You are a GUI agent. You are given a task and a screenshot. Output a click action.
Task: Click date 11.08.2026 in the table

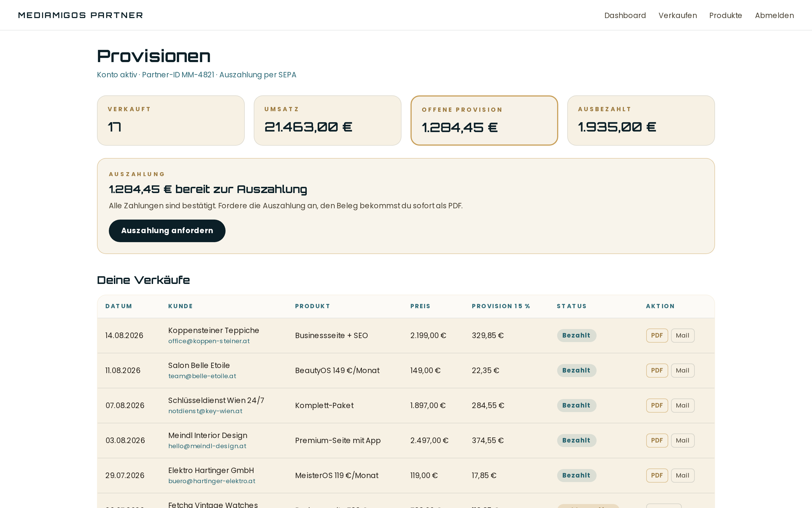tap(123, 370)
